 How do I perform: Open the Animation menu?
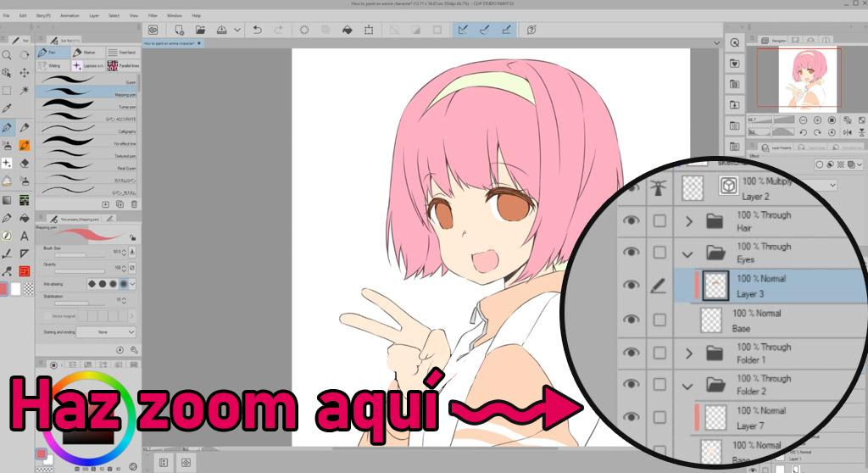[x=70, y=15]
